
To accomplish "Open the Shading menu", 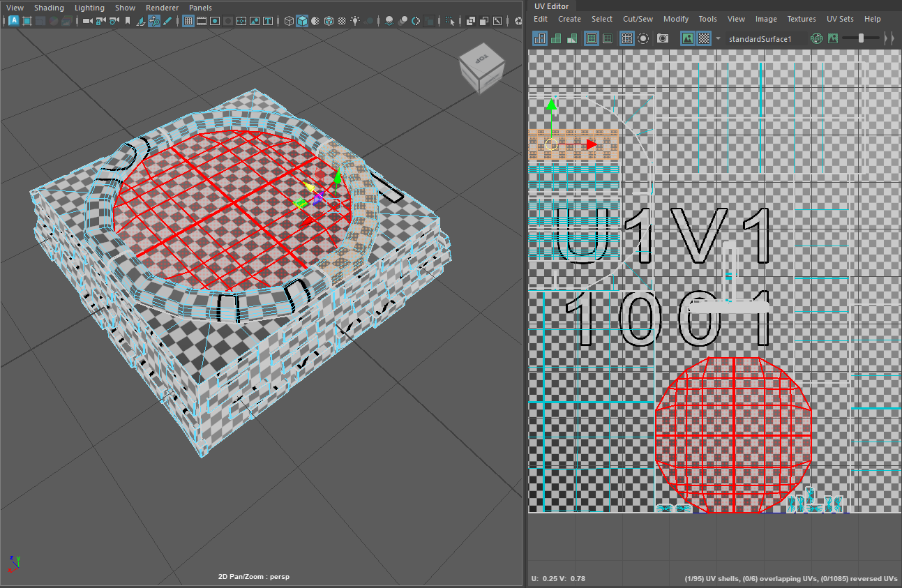I will [49, 8].
